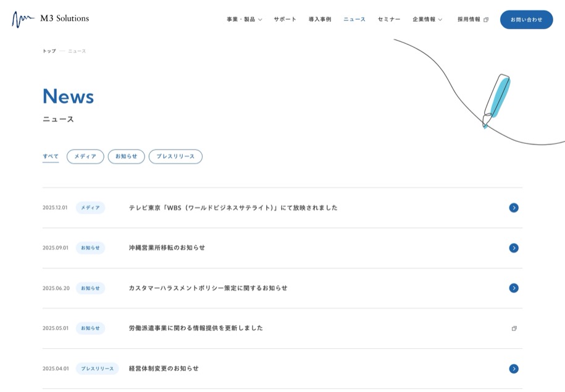Select ニュース in the top navigation
This screenshot has width=565, height=392.
tap(354, 20)
